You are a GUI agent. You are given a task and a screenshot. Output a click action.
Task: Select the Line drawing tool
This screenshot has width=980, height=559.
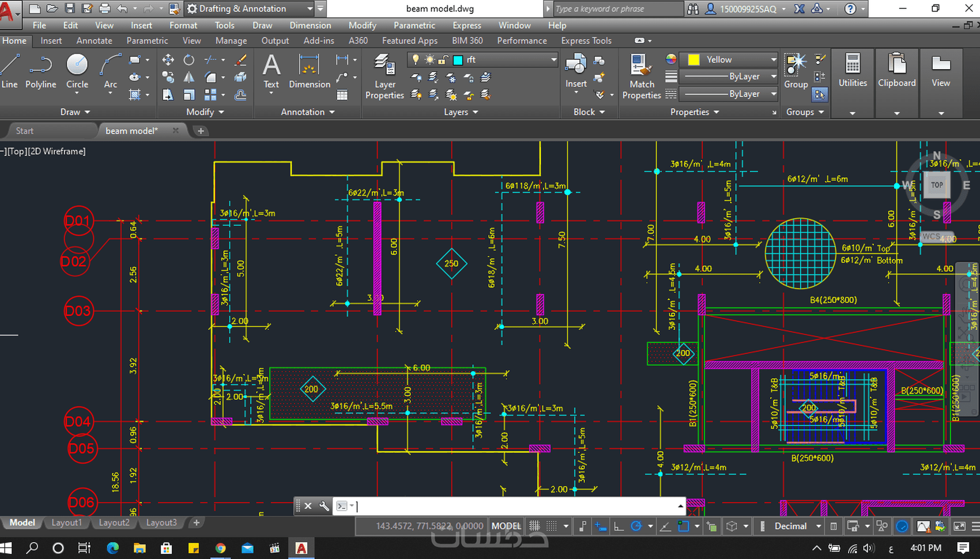tap(10, 71)
